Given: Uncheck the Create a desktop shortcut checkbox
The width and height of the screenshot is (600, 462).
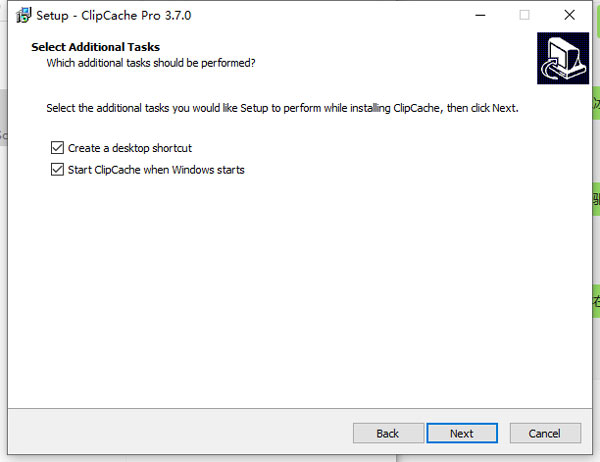Looking at the screenshot, I should coord(56,148).
